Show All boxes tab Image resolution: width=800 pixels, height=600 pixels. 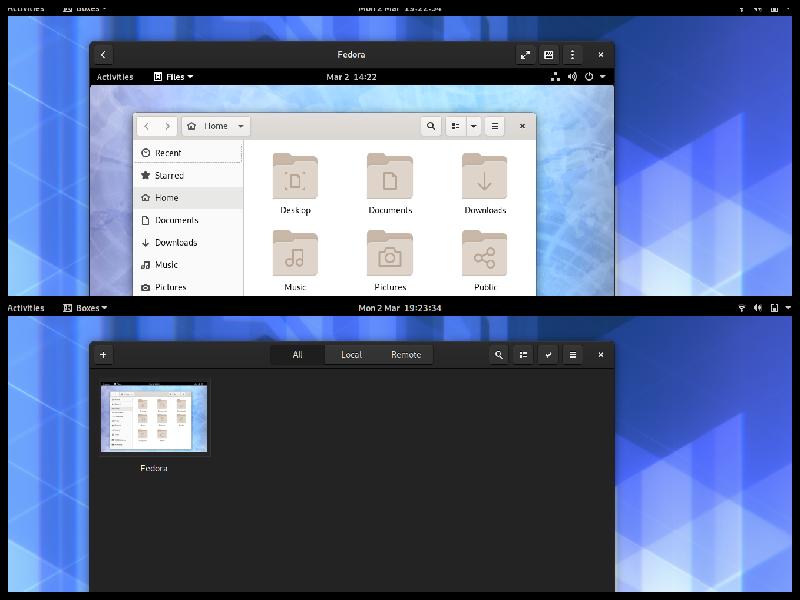(297, 355)
